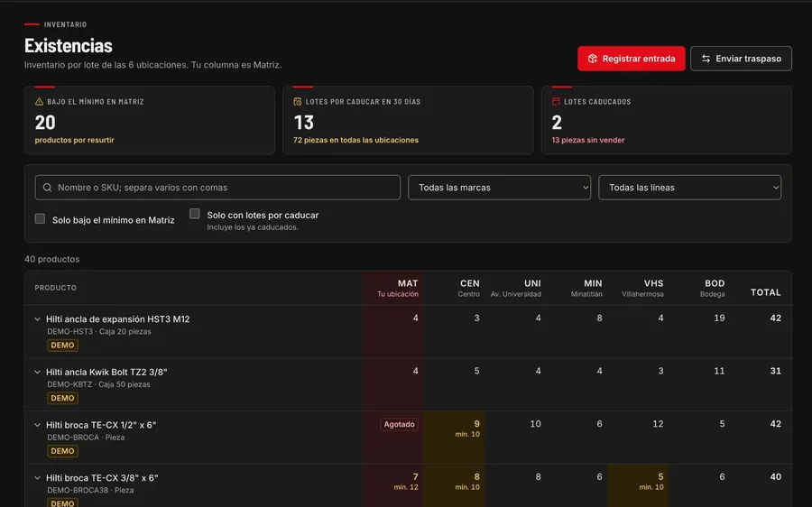The height and width of the screenshot is (507, 812).
Task: Click the Enviar traspaso button
Action: tap(741, 59)
